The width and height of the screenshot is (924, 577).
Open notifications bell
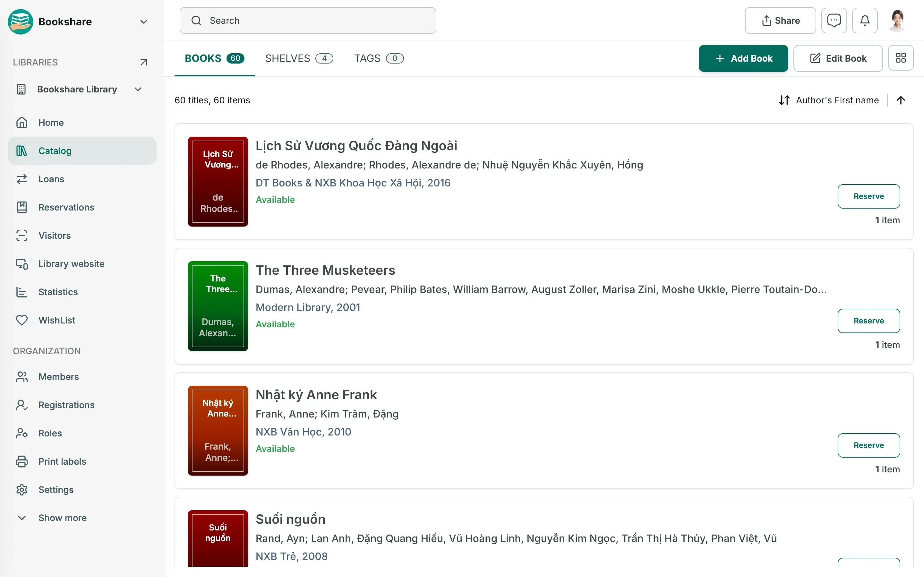865,21
